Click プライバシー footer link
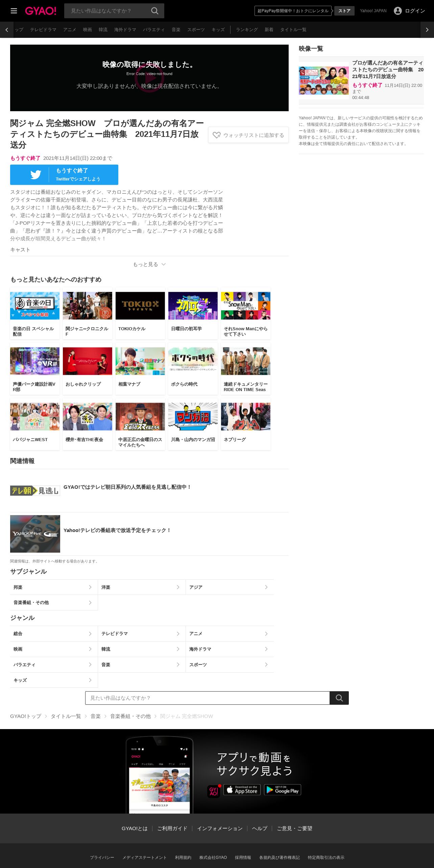Screen dimensions: 434x868 click(x=102, y=858)
